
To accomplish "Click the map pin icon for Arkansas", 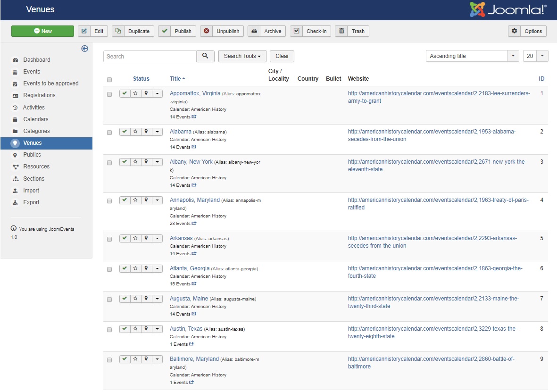I will [x=146, y=238].
